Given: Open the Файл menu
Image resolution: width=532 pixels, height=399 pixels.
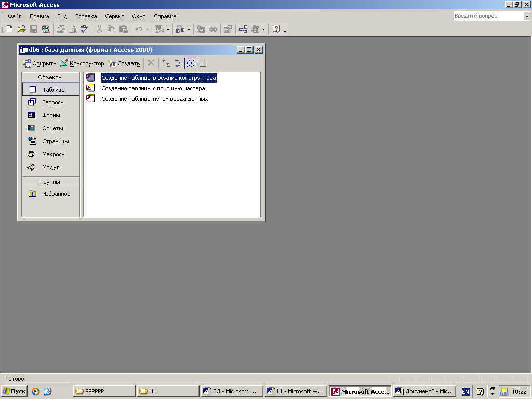Looking at the screenshot, I should pos(15,16).
